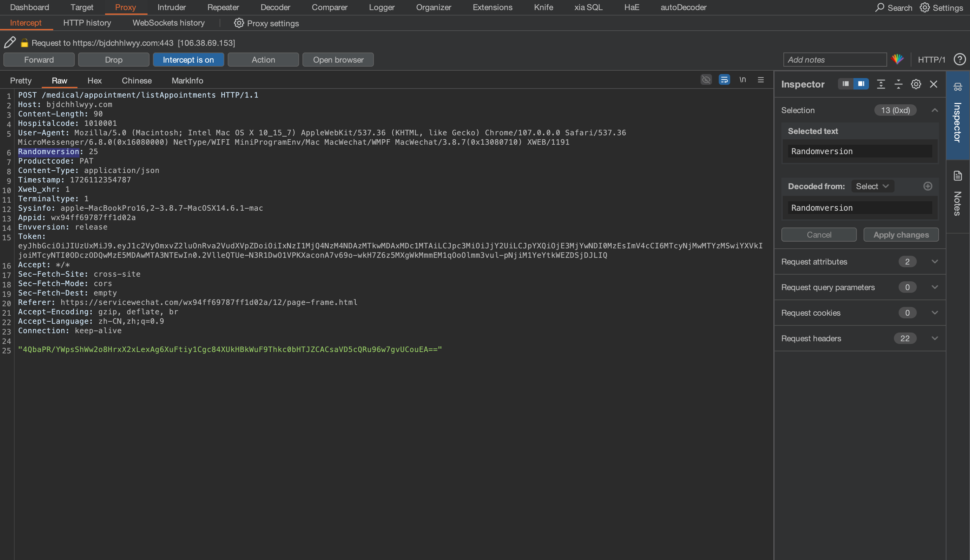This screenshot has width=970, height=560.
Task: Open the Action dropdown button
Action: (263, 60)
